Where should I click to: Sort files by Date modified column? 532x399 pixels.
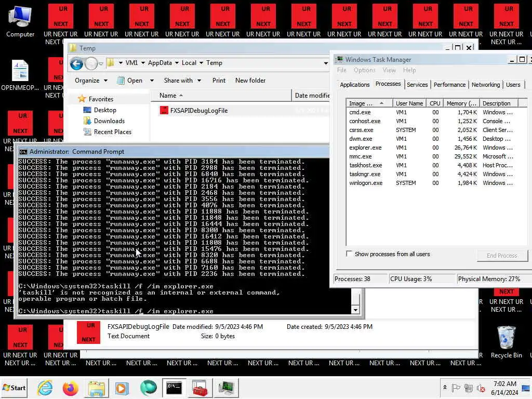312,96
